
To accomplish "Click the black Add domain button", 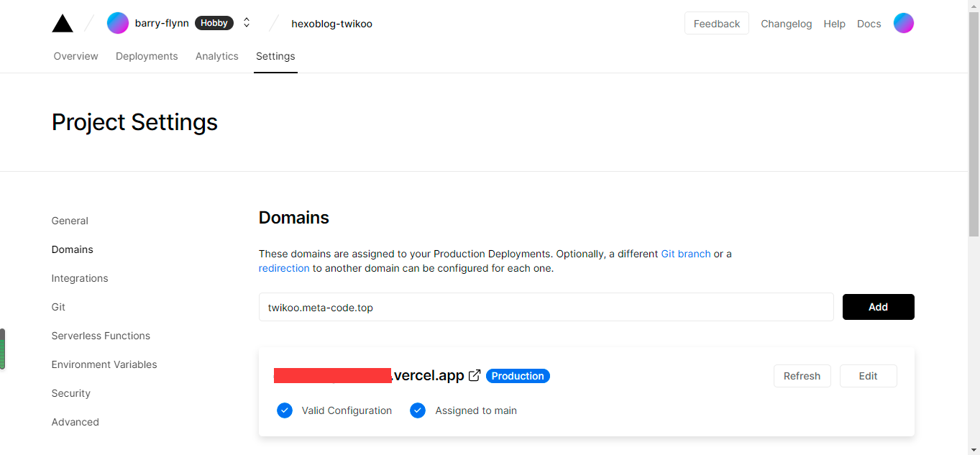I will pos(878,307).
